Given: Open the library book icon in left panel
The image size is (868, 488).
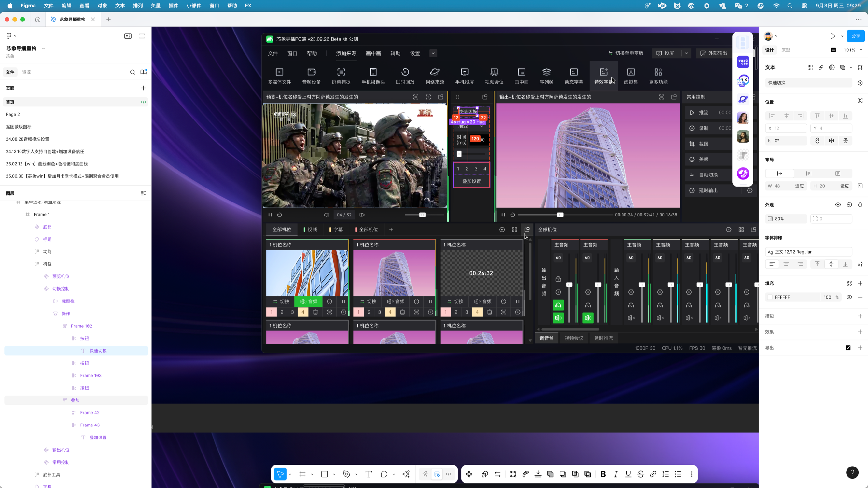Looking at the screenshot, I should [144, 72].
